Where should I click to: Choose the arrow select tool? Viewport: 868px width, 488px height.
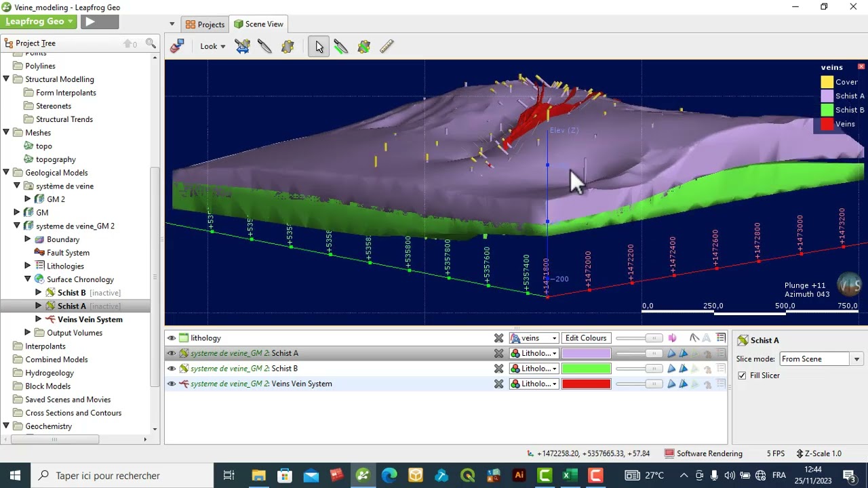point(319,46)
